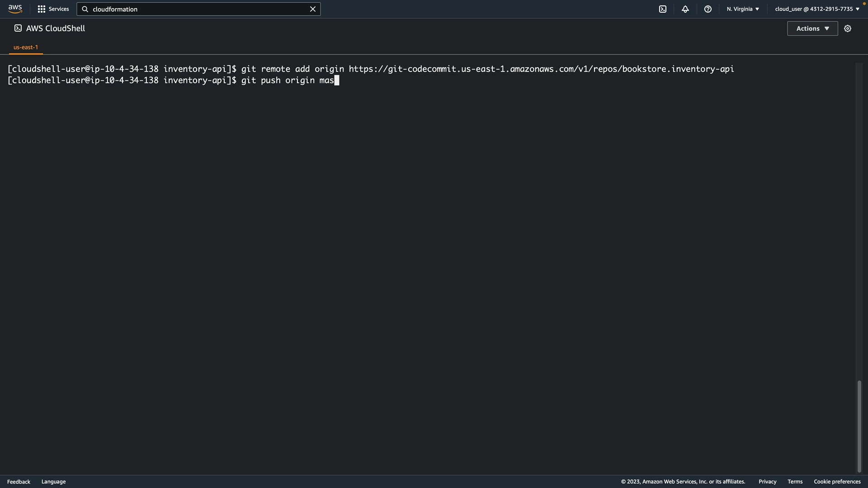
Task: Click the search magnifier icon
Action: pos(85,9)
